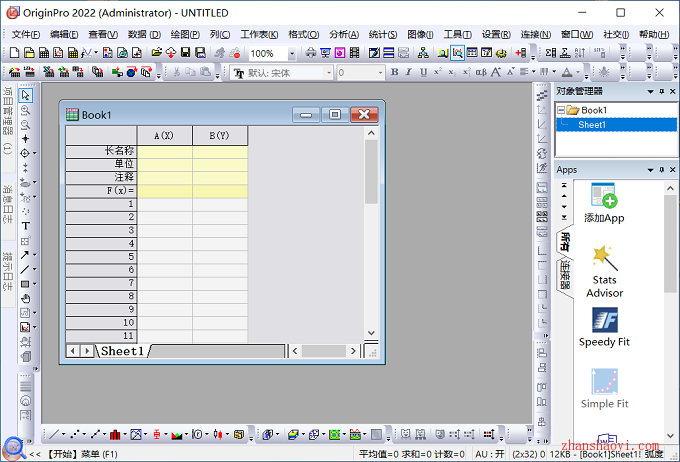Select the Rectangle tool in toolbox
Screen dimensions: 680x462
click(25, 284)
